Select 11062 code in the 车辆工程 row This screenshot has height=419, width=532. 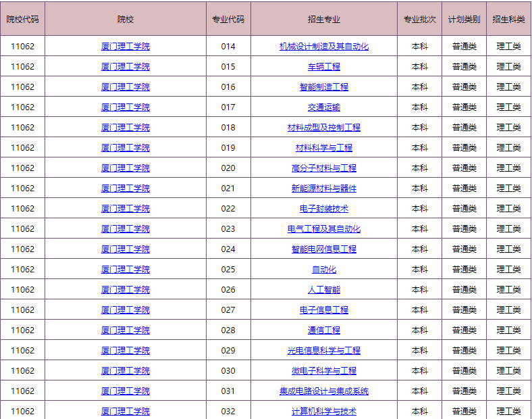(22, 67)
